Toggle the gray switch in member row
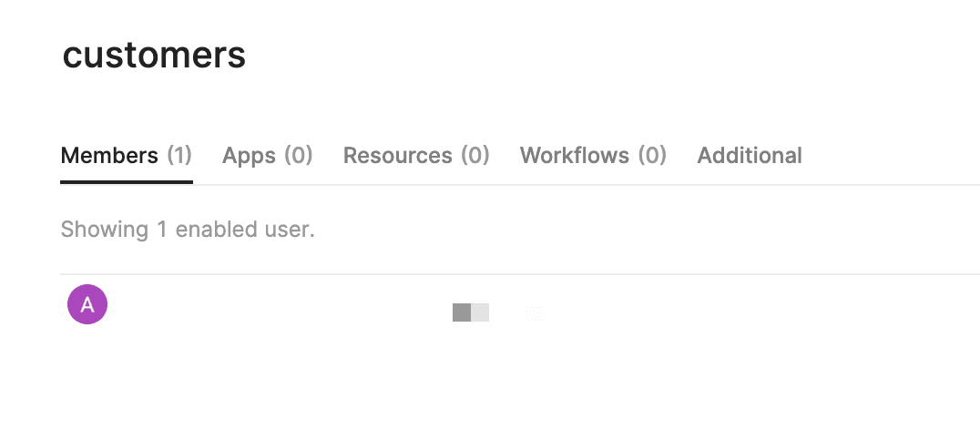The image size is (980, 430). coord(471,312)
